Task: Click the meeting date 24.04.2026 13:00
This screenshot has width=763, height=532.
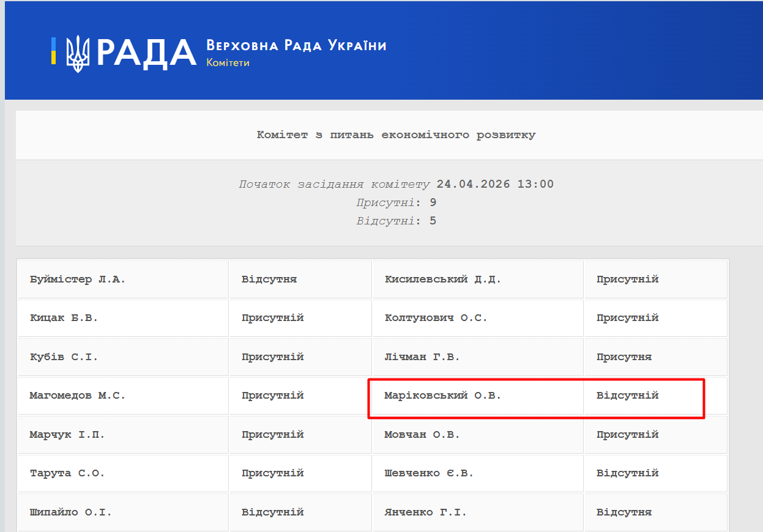Action: pos(495,184)
